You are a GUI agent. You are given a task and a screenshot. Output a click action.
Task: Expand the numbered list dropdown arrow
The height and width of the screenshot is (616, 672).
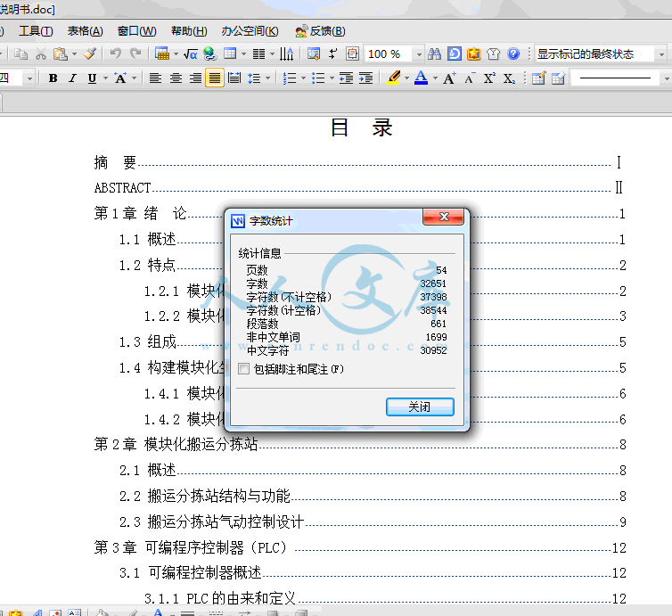303,78
